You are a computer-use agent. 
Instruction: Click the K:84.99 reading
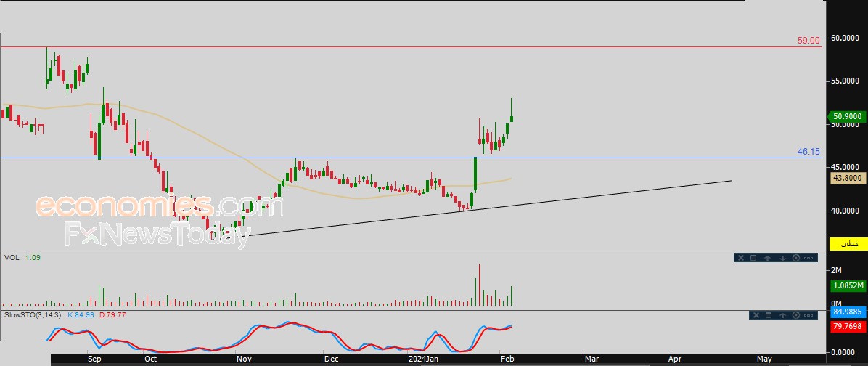pyautogui.click(x=81, y=315)
